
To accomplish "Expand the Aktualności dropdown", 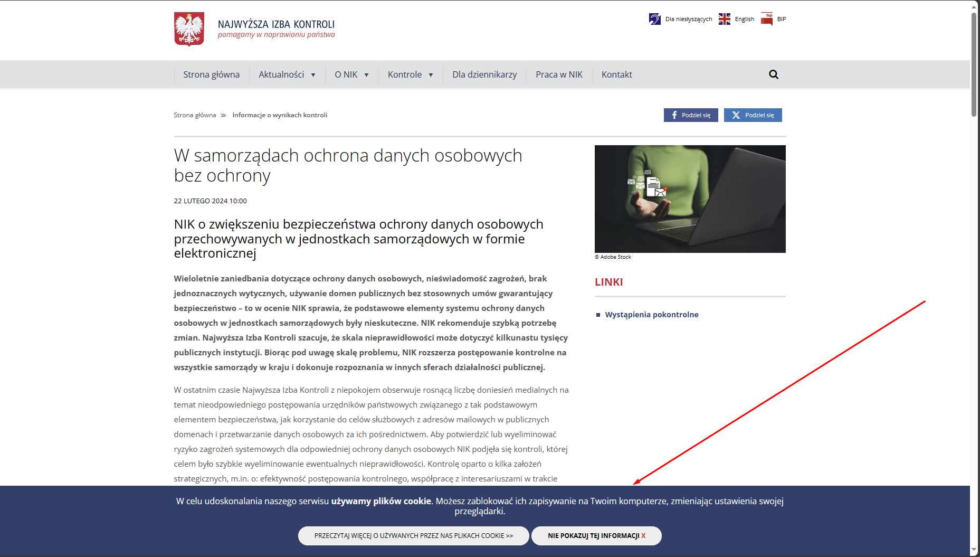I will pyautogui.click(x=286, y=74).
